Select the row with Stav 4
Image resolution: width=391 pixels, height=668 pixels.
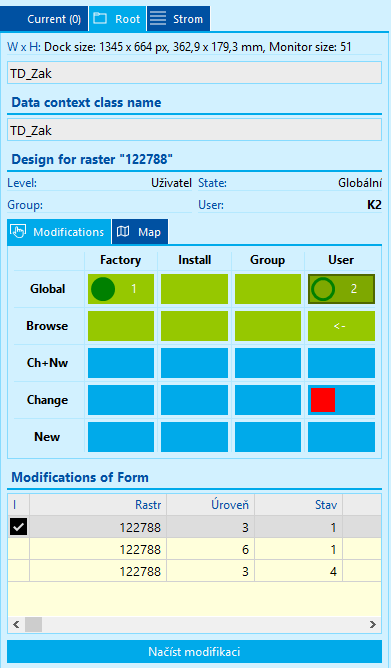click(x=194, y=571)
